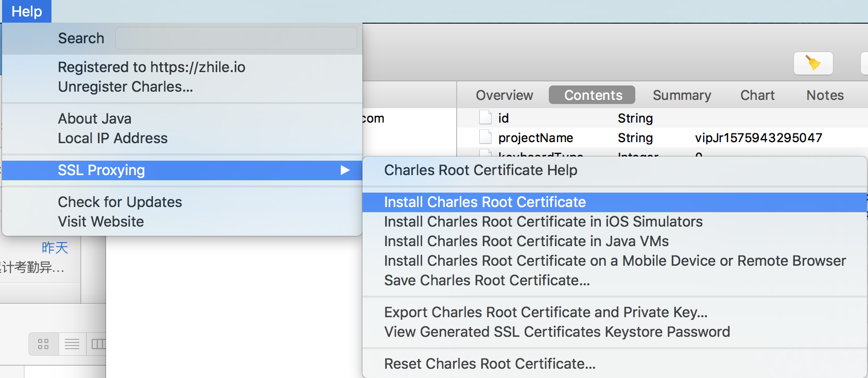Screen dimensions: 868x378
Task: Click the String type in id row
Action: click(x=635, y=118)
